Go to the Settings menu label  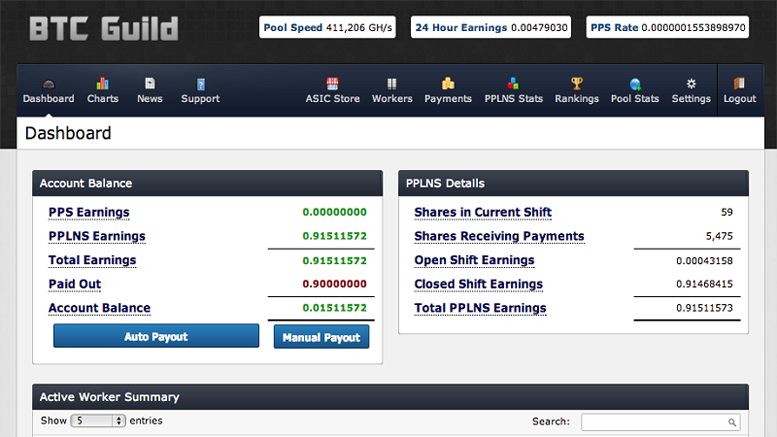coord(691,99)
